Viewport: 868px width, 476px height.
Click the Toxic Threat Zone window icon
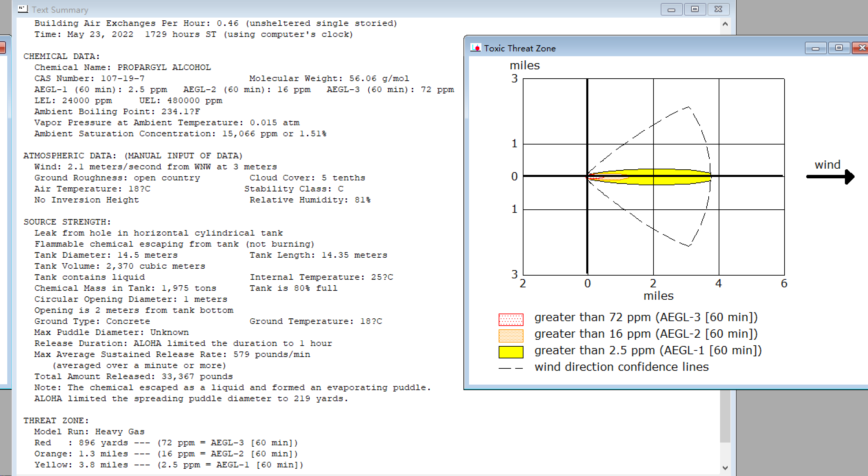[x=476, y=48]
